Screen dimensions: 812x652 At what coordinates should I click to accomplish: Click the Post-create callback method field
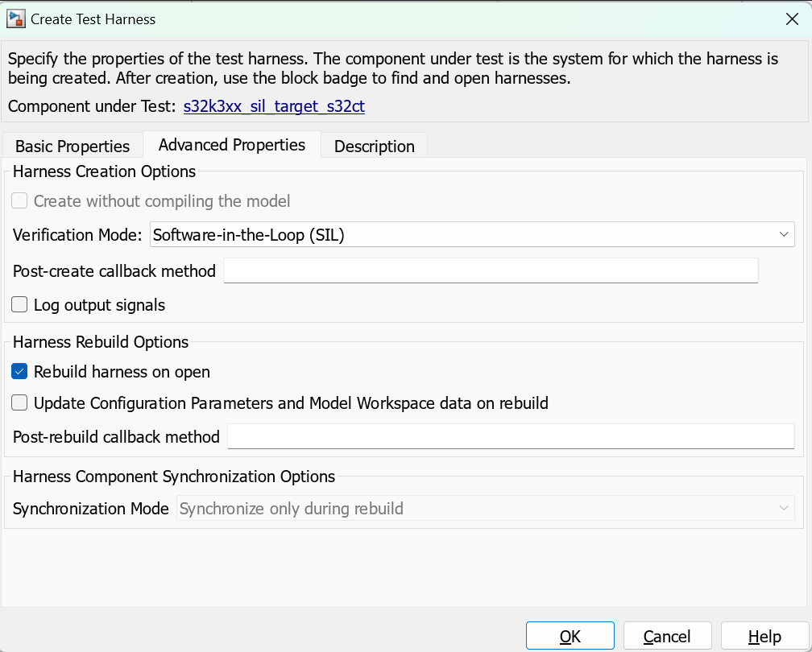[490, 270]
